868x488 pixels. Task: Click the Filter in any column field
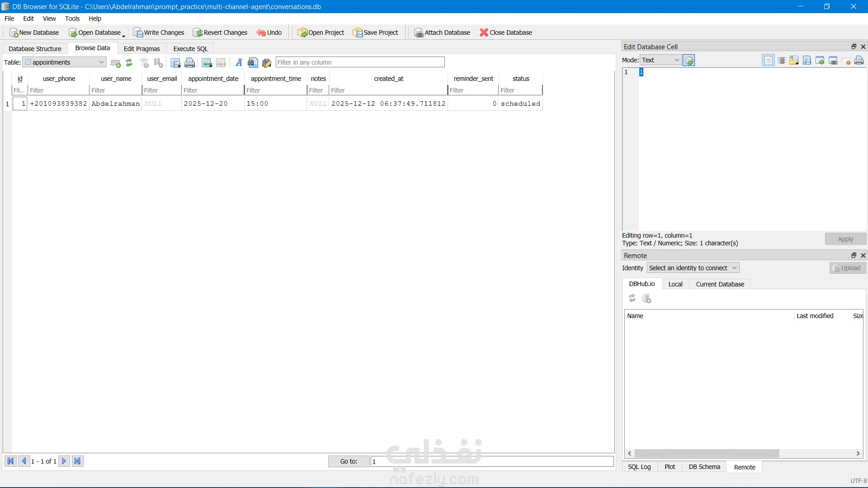(x=360, y=62)
